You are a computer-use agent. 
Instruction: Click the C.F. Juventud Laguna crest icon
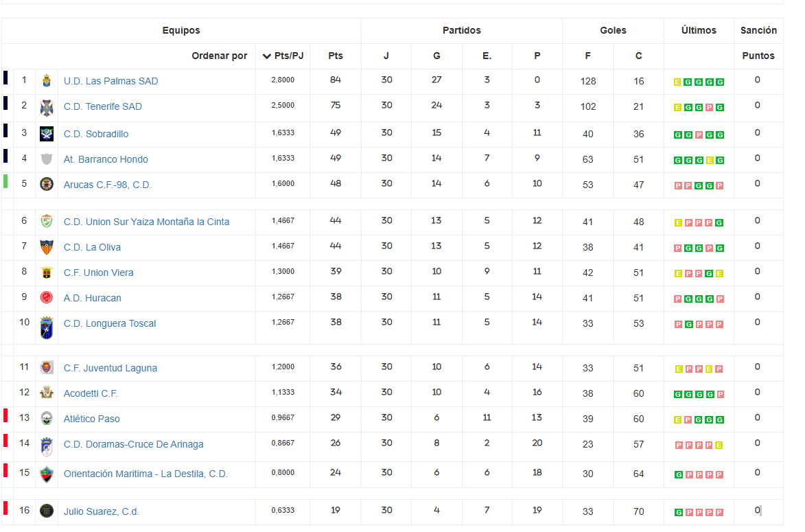point(47,367)
